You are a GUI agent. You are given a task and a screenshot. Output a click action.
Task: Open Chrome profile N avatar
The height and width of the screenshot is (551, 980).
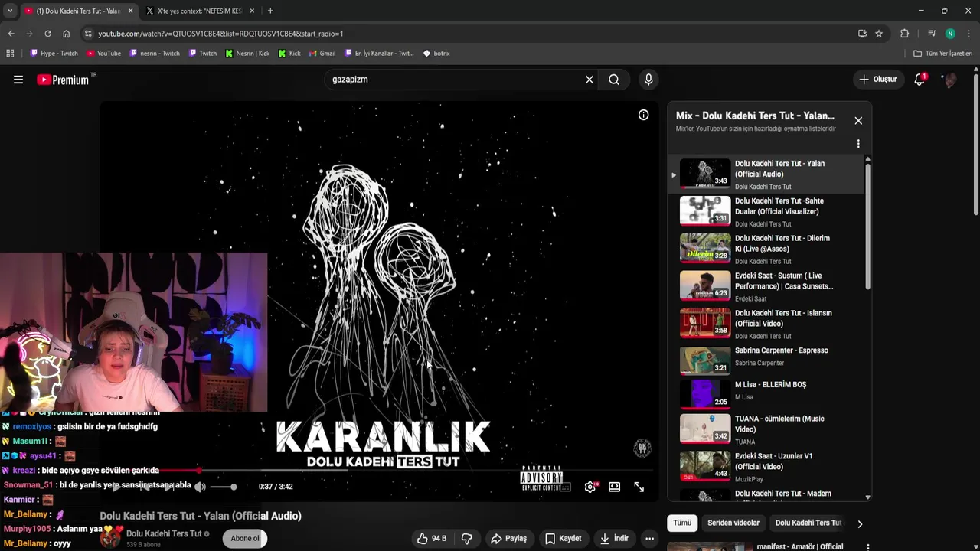point(950,34)
